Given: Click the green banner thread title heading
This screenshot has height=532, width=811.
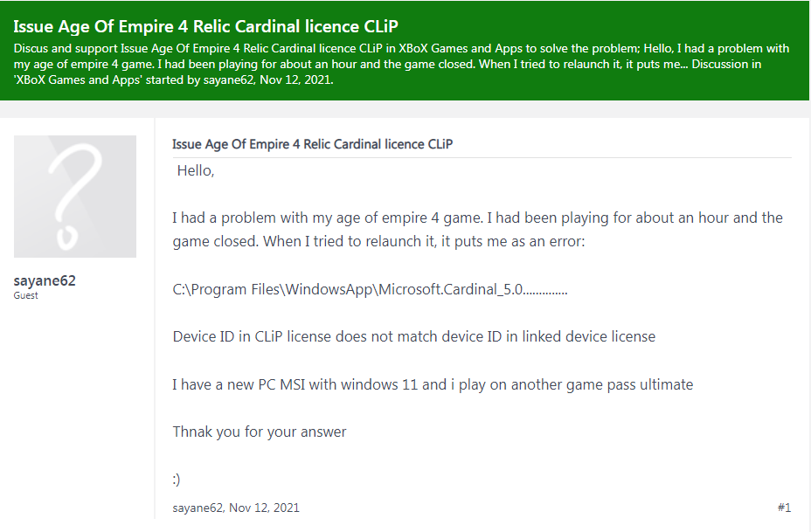Looking at the screenshot, I should pyautogui.click(x=206, y=26).
